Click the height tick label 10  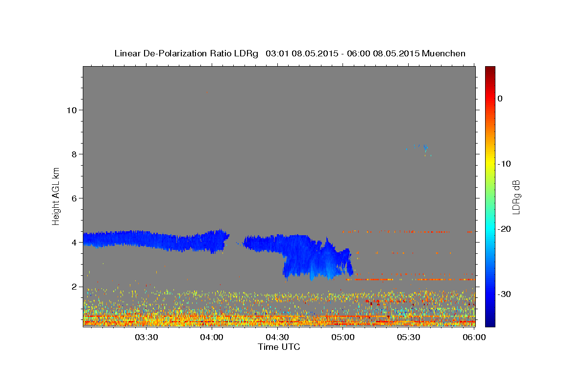pos(71,110)
